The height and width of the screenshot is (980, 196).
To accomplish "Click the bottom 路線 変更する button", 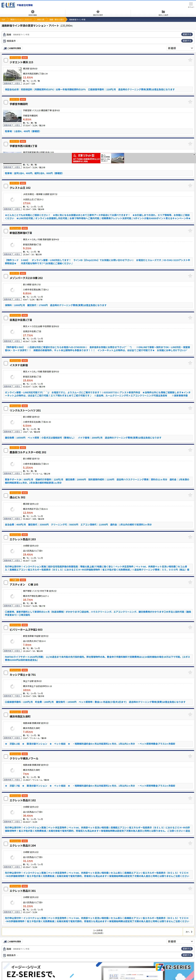I will click(x=187, y=949).
